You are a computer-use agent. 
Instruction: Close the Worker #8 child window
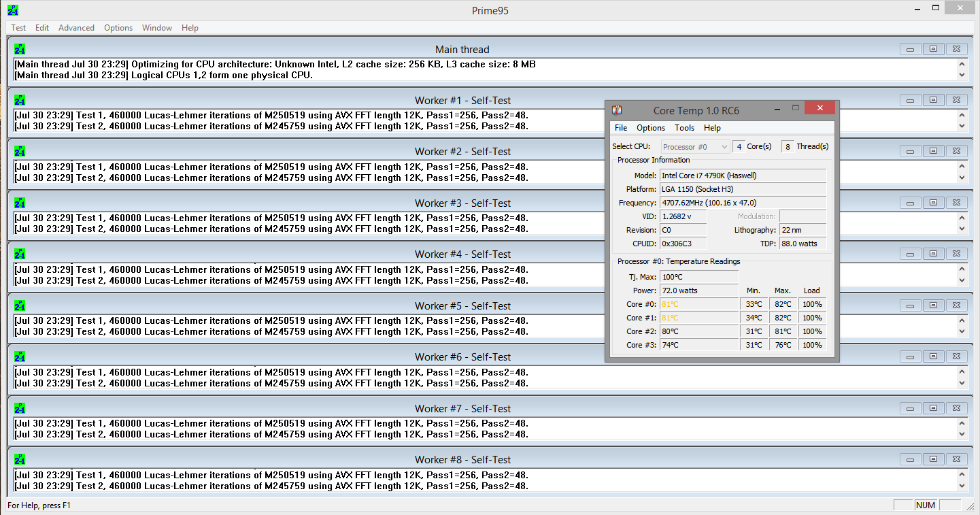tap(957, 459)
